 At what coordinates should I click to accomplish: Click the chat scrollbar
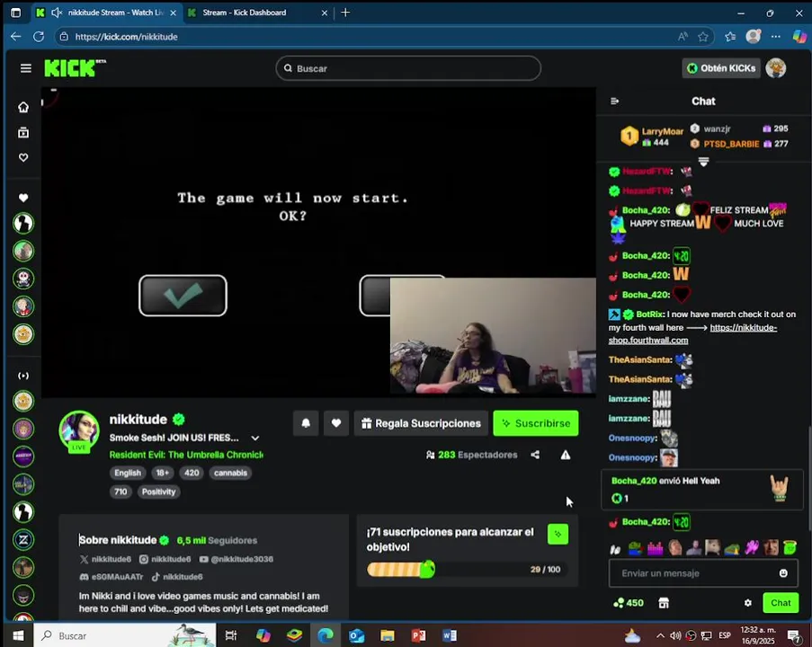click(x=808, y=477)
